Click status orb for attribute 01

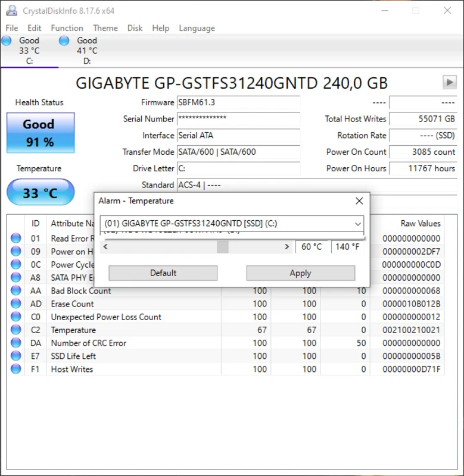(x=16, y=239)
